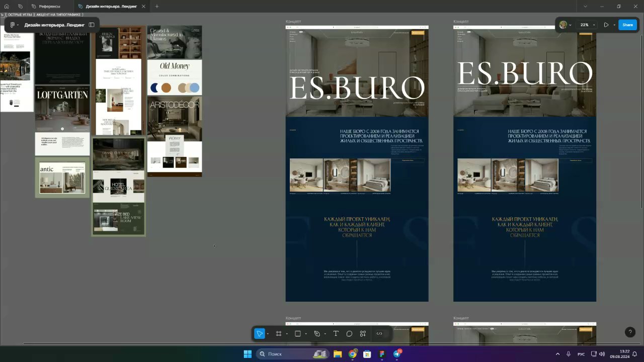Click the Figma home icon
This screenshot has width=644, height=362.
tap(7, 7)
